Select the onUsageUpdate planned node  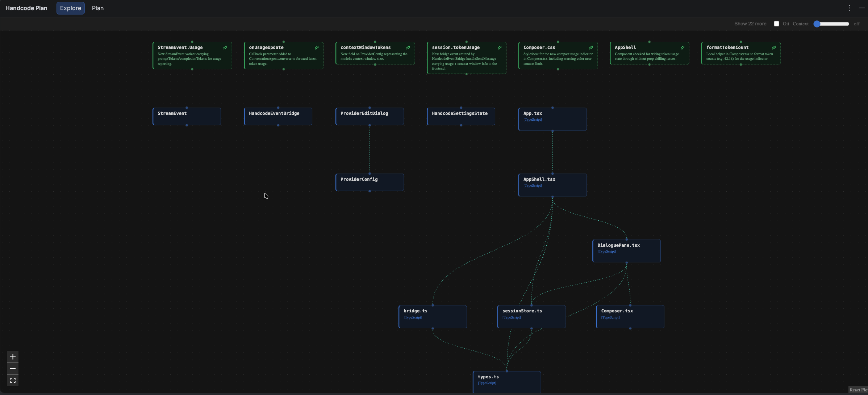(284, 55)
